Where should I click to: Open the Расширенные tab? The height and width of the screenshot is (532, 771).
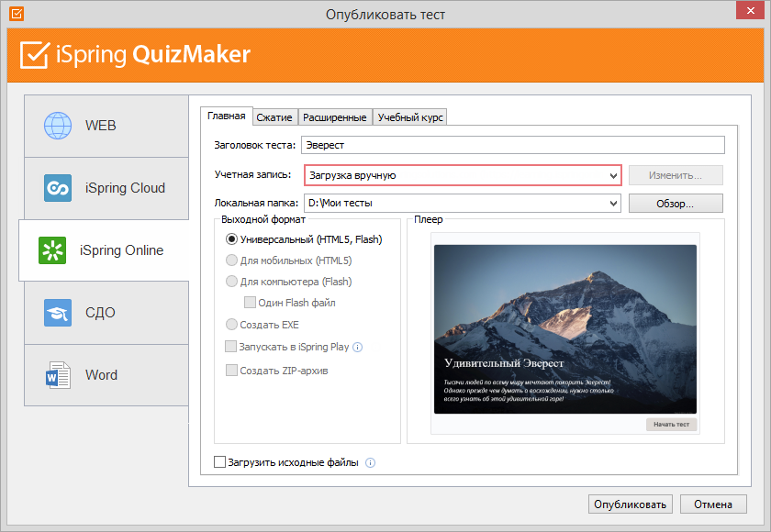(x=335, y=117)
